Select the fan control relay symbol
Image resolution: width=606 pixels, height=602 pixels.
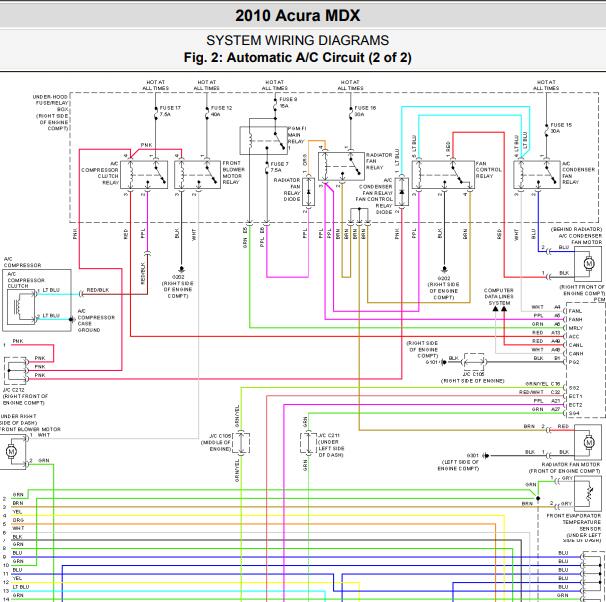click(443, 175)
